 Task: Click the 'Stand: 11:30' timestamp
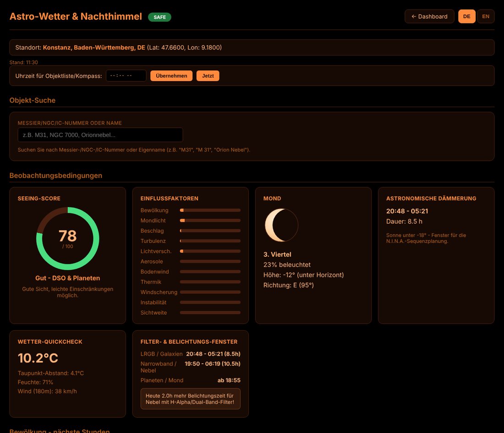23,62
